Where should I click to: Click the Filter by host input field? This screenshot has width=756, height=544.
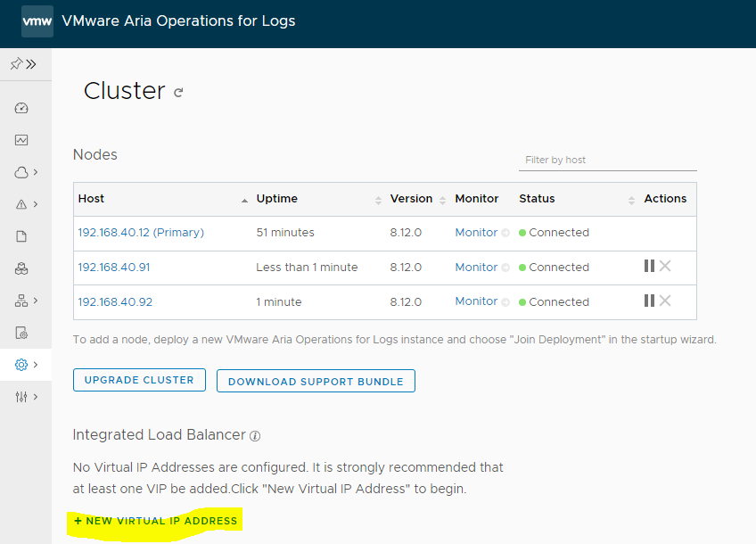tap(607, 160)
